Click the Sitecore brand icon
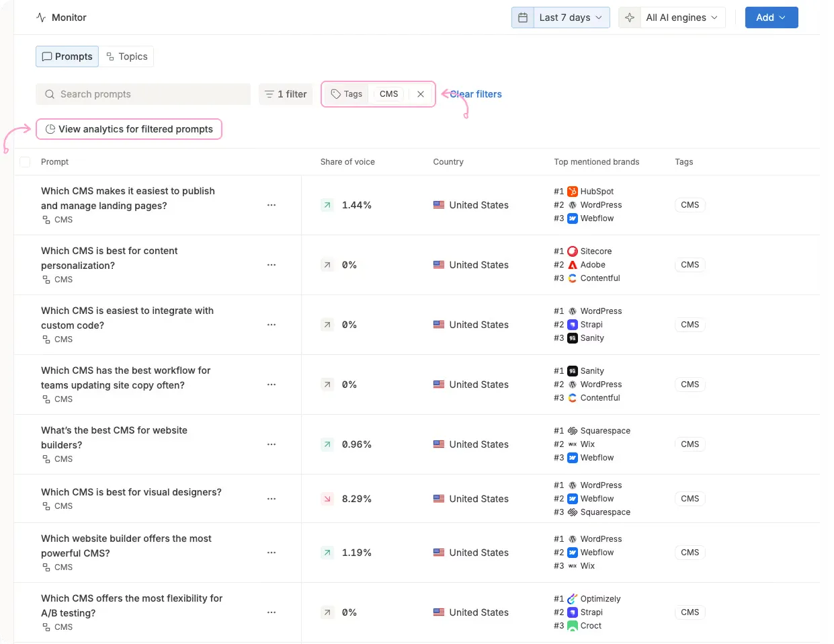Image resolution: width=834 pixels, height=644 pixels. 573,251
